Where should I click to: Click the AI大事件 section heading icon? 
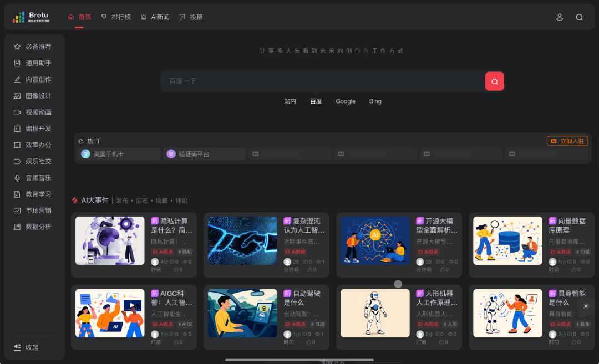[75, 201]
